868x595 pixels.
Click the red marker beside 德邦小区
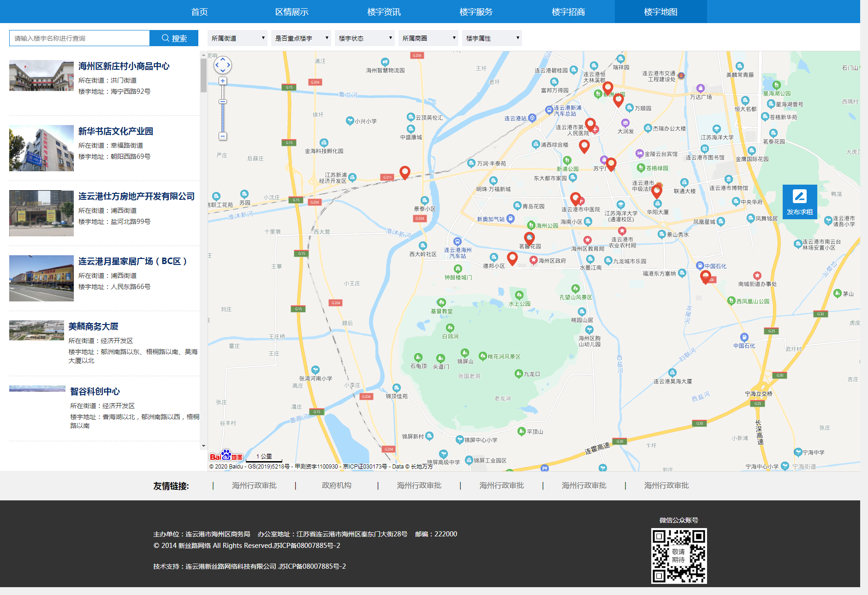[x=512, y=258]
